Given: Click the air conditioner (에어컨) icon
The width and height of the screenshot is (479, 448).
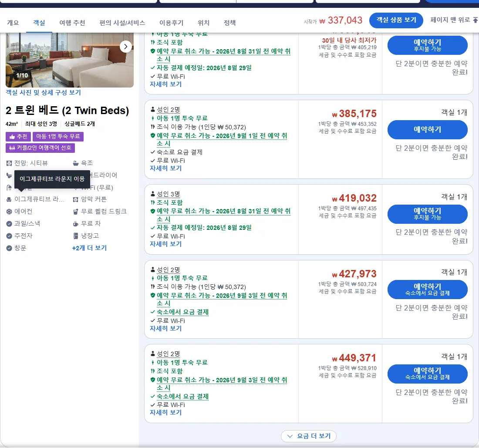Looking at the screenshot, I should click(9, 211).
